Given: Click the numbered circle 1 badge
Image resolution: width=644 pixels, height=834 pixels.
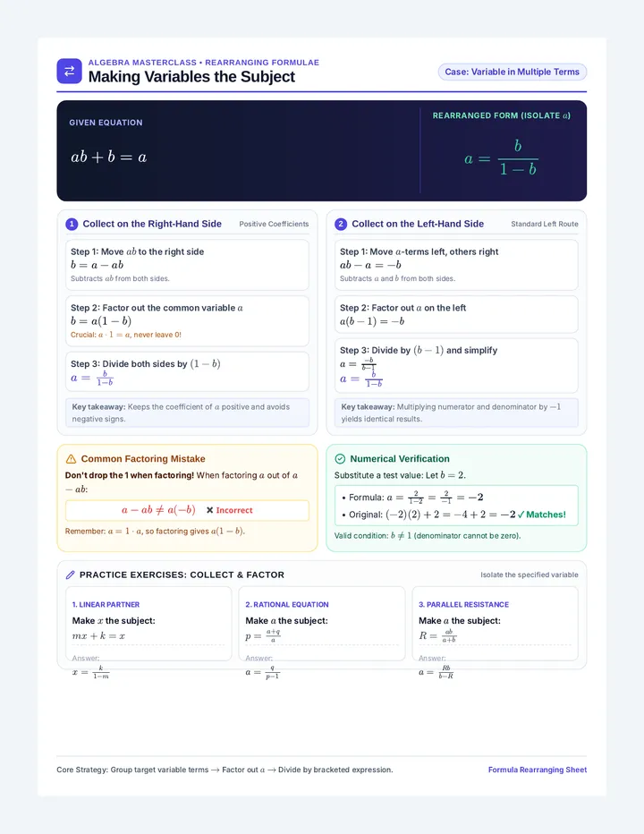Looking at the screenshot, I should click(x=72, y=224).
